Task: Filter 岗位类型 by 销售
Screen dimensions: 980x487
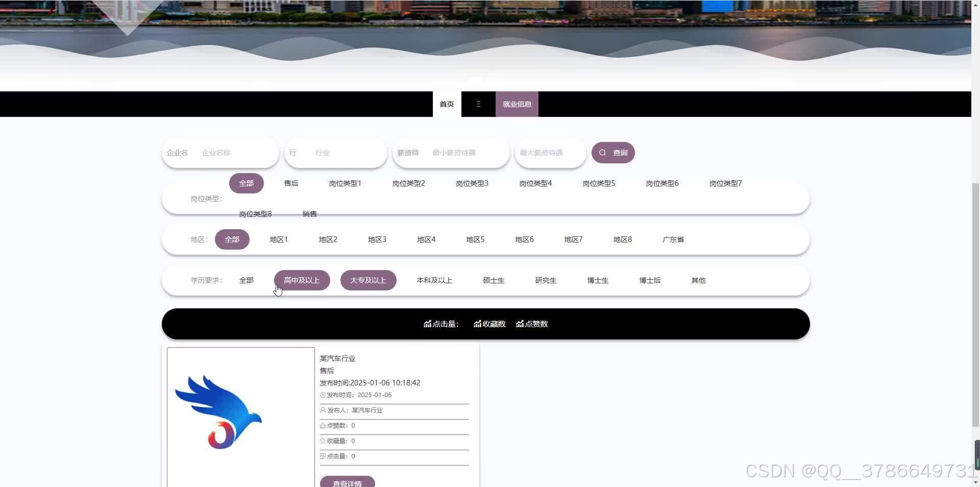Action: [309, 214]
